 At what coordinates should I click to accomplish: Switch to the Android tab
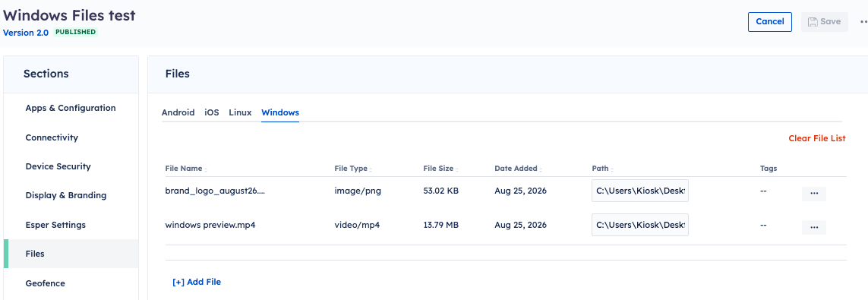click(x=178, y=112)
